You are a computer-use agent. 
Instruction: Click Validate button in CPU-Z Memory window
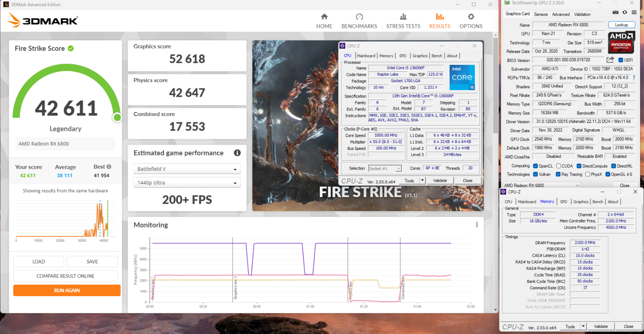(x=601, y=326)
